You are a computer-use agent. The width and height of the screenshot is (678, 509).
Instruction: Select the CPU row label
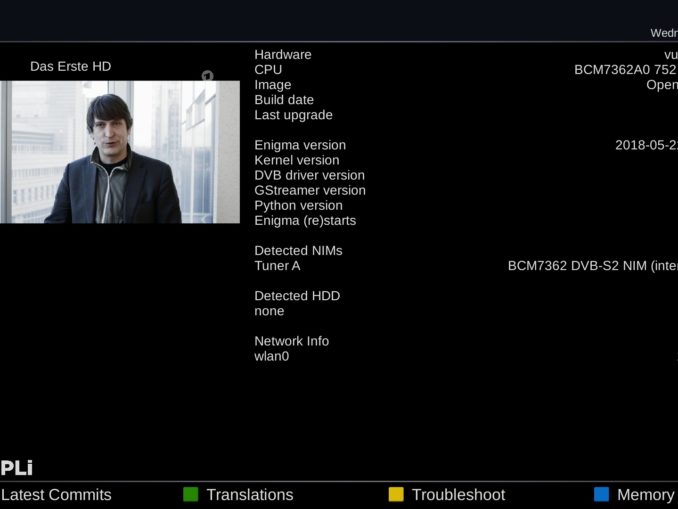(x=268, y=70)
